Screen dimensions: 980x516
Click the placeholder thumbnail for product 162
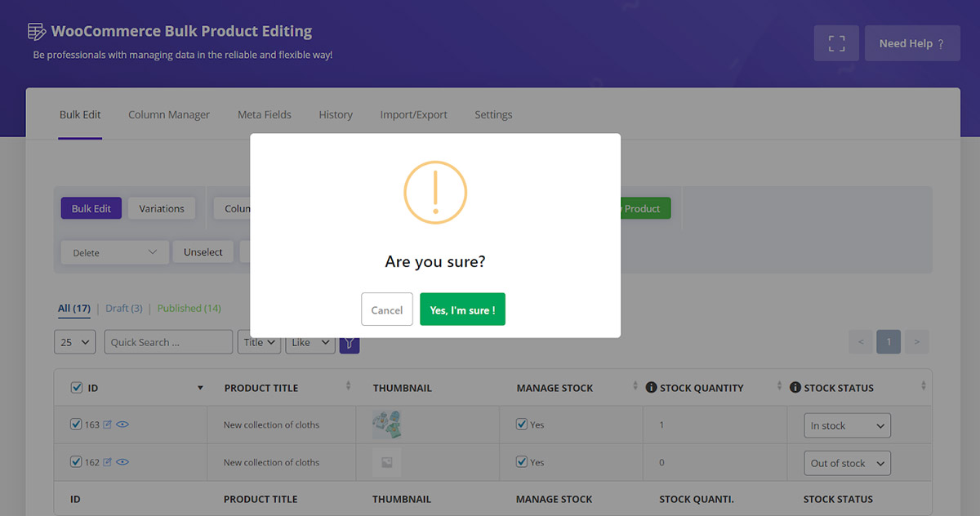click(387, 462)
